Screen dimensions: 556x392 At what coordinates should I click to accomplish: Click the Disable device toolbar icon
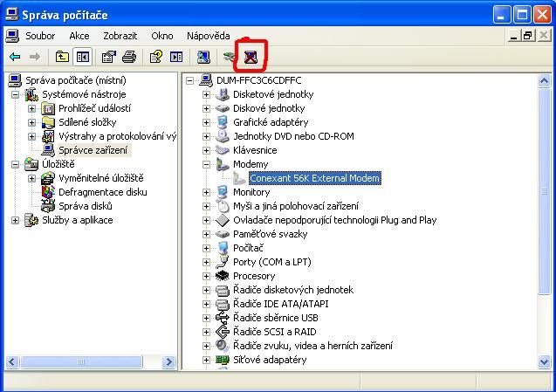click(x=229, y=57)
